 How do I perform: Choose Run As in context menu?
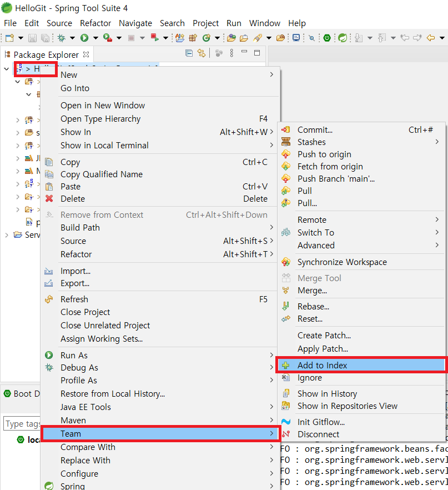[x=159, y=356]
